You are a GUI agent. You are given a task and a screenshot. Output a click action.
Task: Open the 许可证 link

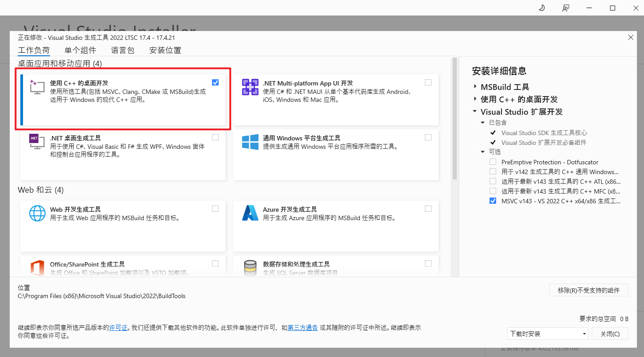click(x=118, y=328)
